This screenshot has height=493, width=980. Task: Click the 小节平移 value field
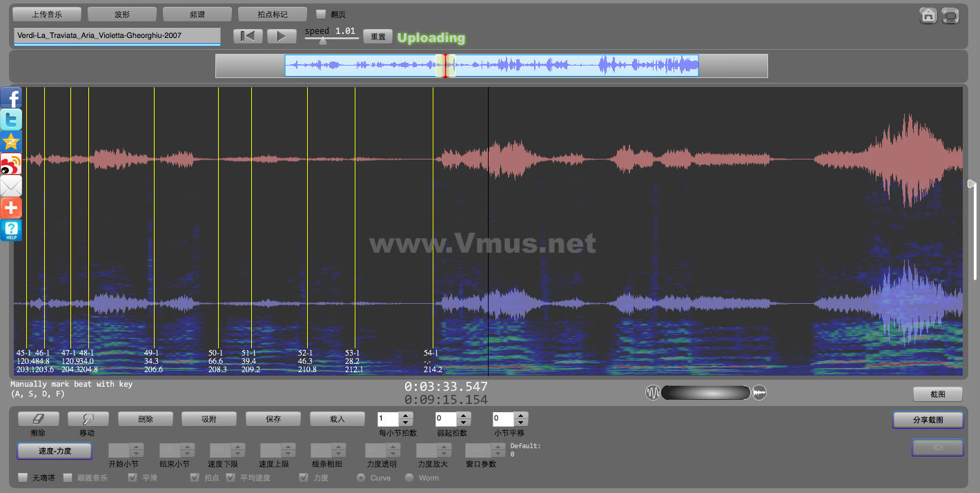[504, 419]
